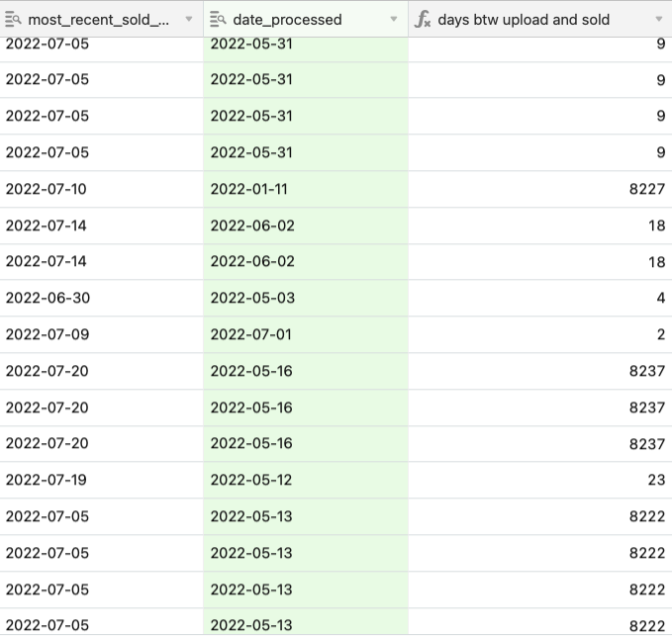Select cell showing 2022-07-19
672x636 pixels.
[x=102, y=480]
